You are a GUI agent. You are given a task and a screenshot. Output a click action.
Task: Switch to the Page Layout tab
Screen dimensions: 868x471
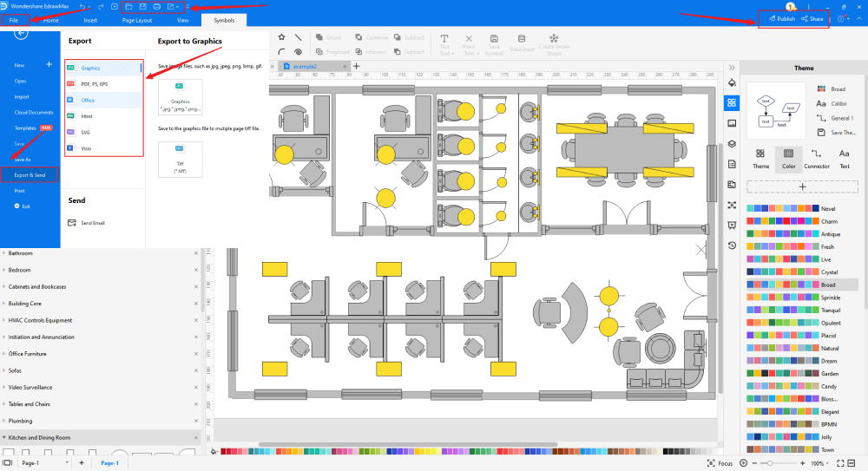136,19
